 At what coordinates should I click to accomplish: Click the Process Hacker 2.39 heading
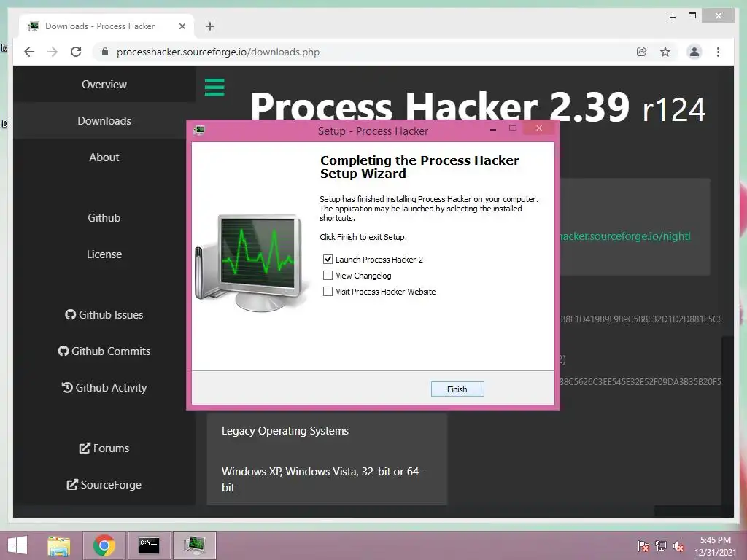pos(477,106)
